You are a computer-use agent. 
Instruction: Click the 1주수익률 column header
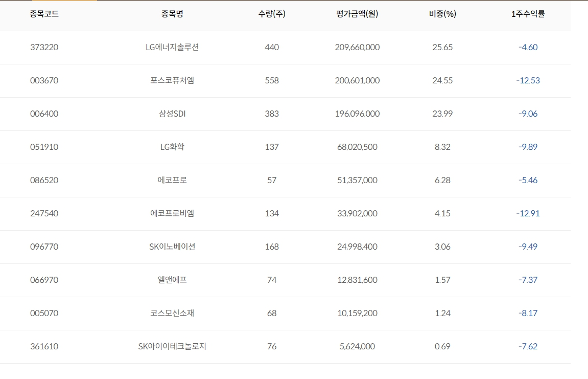coord(528,14)
